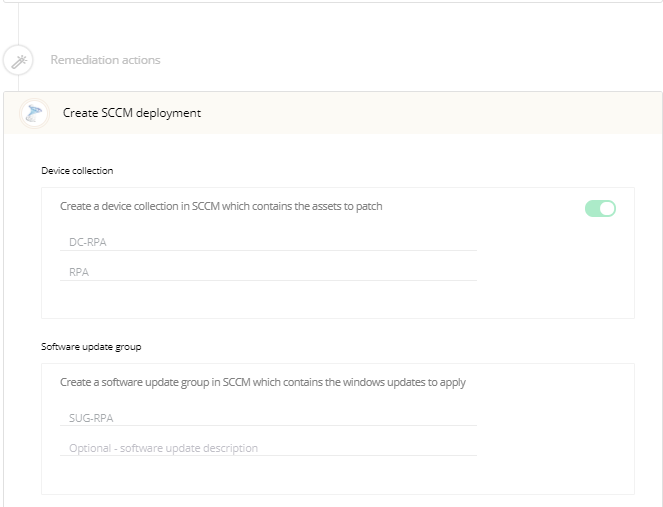Viewport: 663px width, 507px height.
Task: Select the optional software update description field
Action: point(268,448)
